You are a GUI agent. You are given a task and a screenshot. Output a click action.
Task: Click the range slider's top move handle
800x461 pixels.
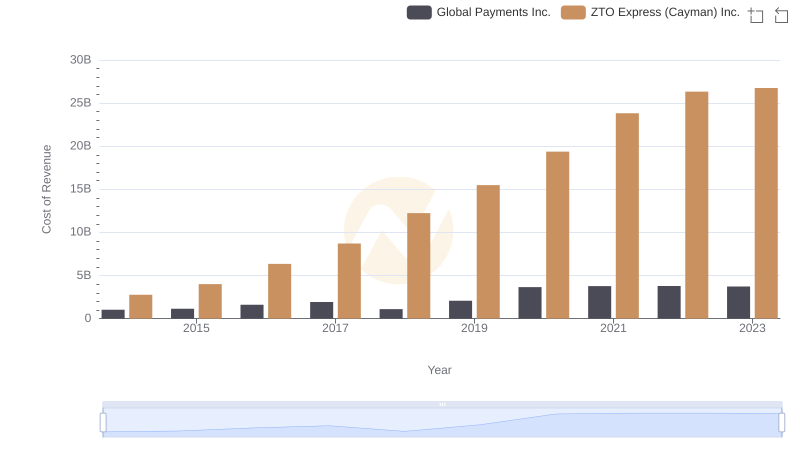[442, 404]
